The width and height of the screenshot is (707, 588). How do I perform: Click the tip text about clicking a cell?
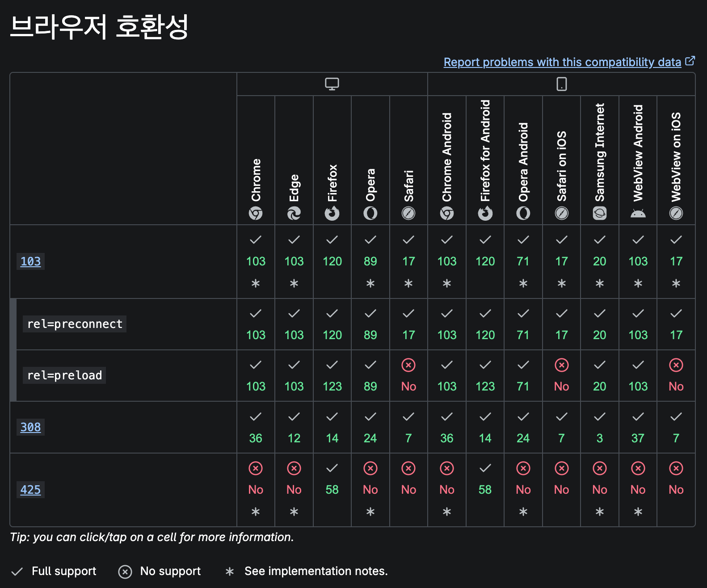pyautogui.click(x=152, y=537)
